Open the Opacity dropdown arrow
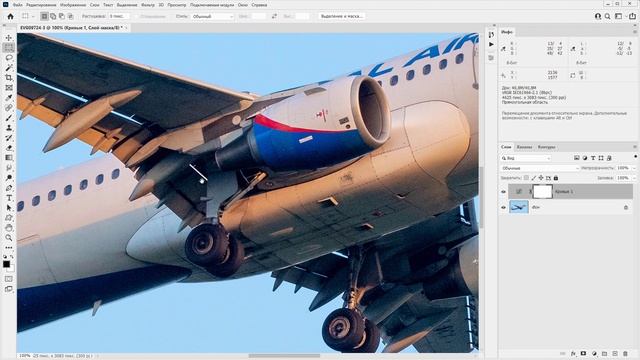Image resolution: width=640 pixels, height=360 pixels. point(634,168)
